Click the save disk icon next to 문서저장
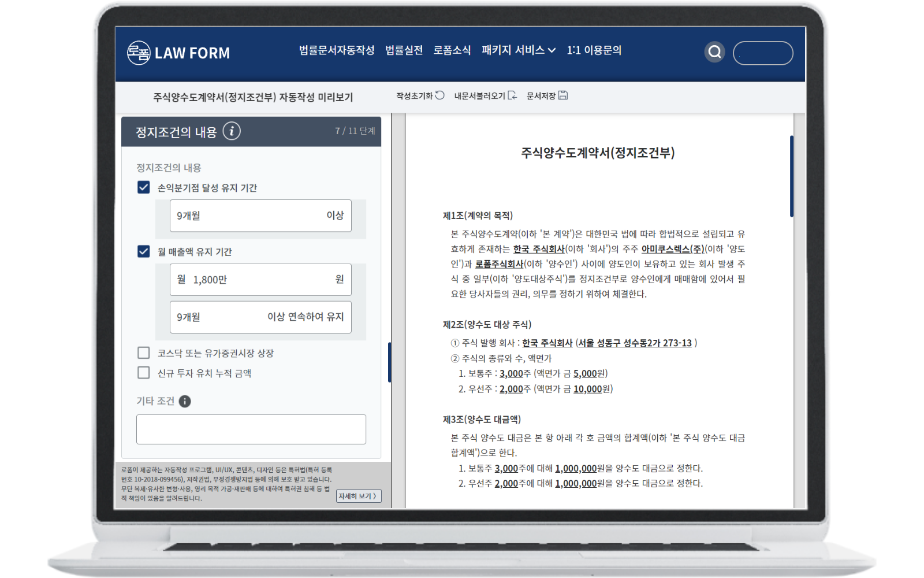Image resolution: width=924 pixels, height=578 pixels. point(563,95)
